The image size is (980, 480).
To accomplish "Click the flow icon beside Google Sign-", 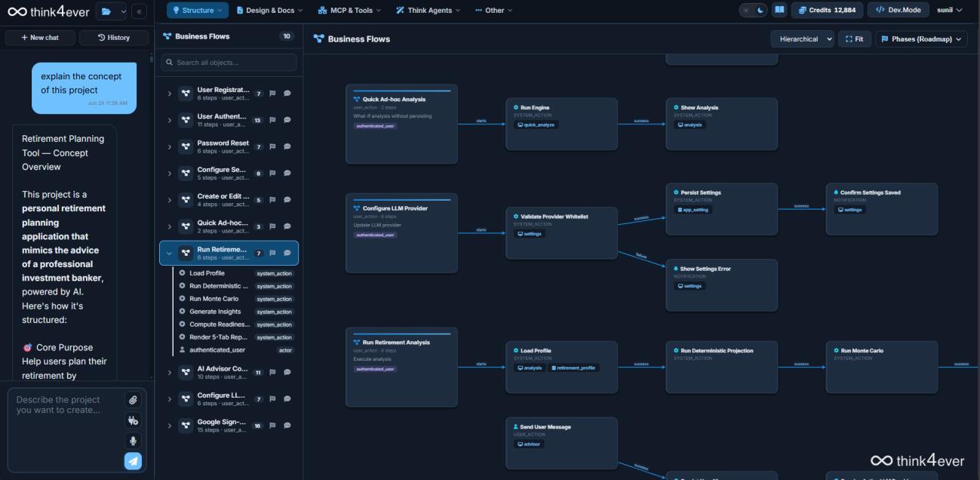I will pyautogui.click(x=186, y=426).
